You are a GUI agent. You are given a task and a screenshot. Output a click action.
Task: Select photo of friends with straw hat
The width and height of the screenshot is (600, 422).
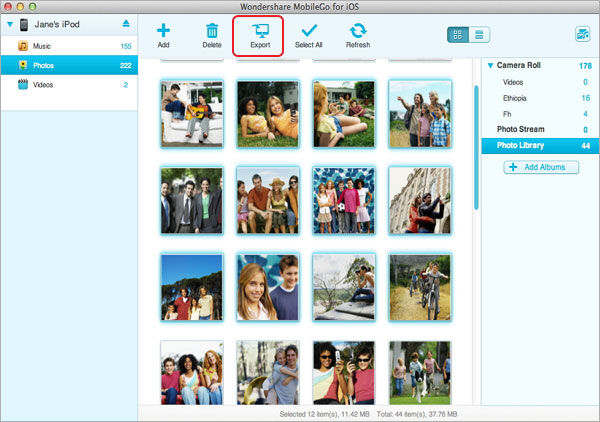click(267, 200)
